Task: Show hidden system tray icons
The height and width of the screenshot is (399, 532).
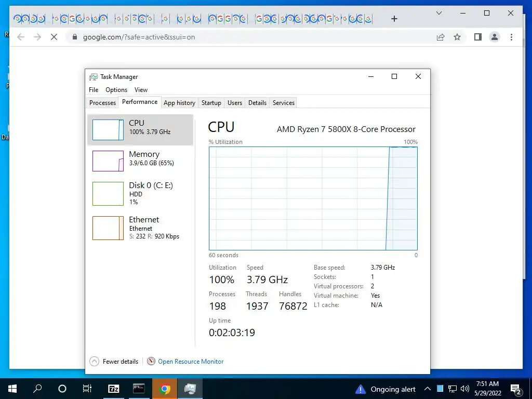Action: click(428, 389)
